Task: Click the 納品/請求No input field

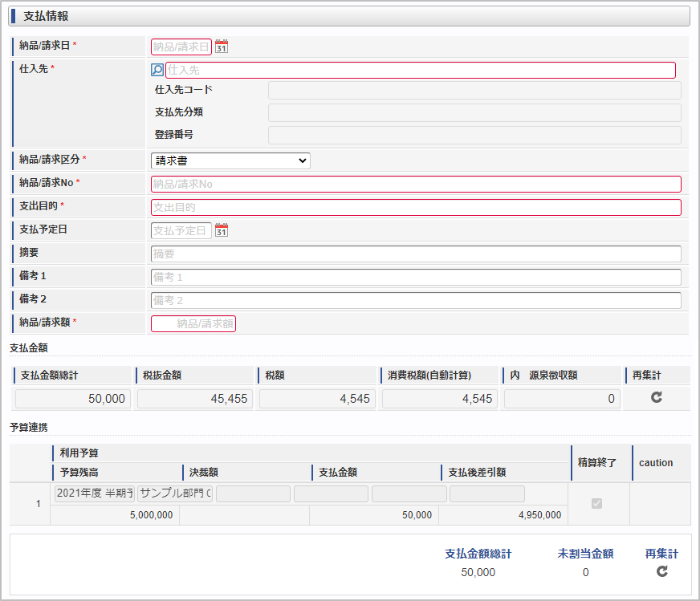Action: pyautogui.click(x=416, y=184)
